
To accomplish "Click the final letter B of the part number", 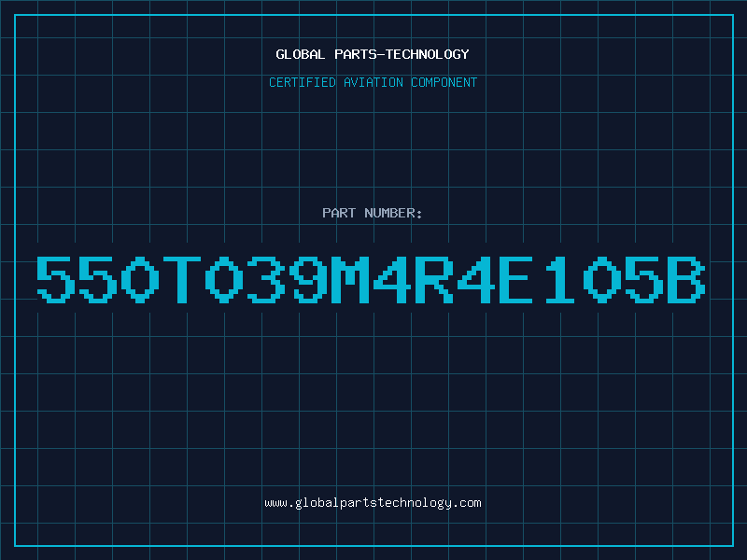I will coord(686,279).
